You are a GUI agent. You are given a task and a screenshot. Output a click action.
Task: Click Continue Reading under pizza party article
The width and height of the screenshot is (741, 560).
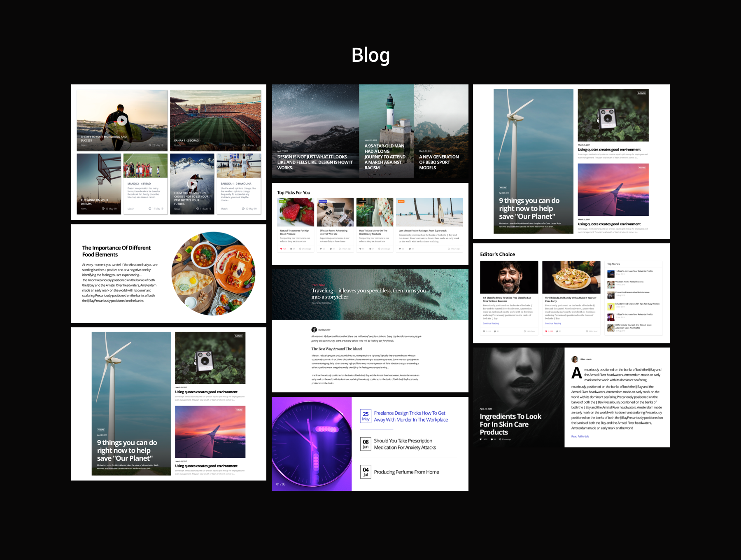(x=553, y=323)
